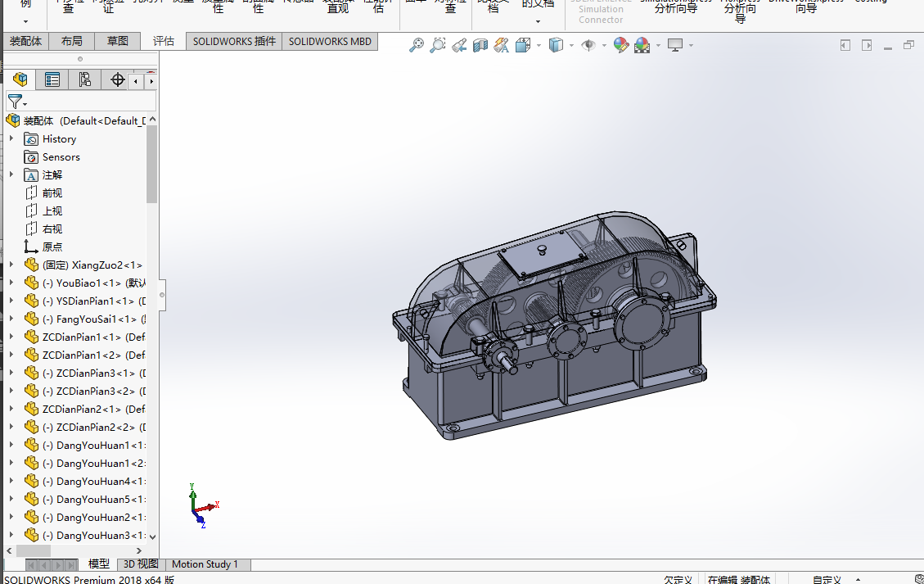Open the Edit Appearance color ball icon
The image size is (924, 584).
[x=620, y=45]
